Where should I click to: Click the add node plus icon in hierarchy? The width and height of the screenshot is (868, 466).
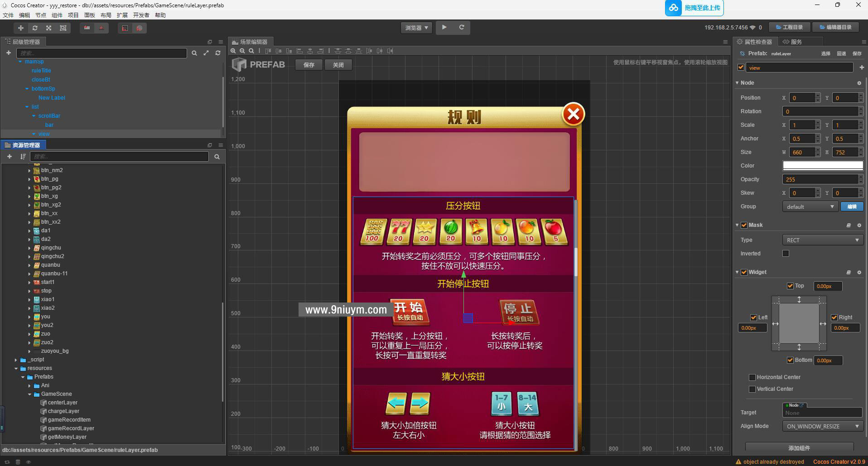tap(8, 53)
